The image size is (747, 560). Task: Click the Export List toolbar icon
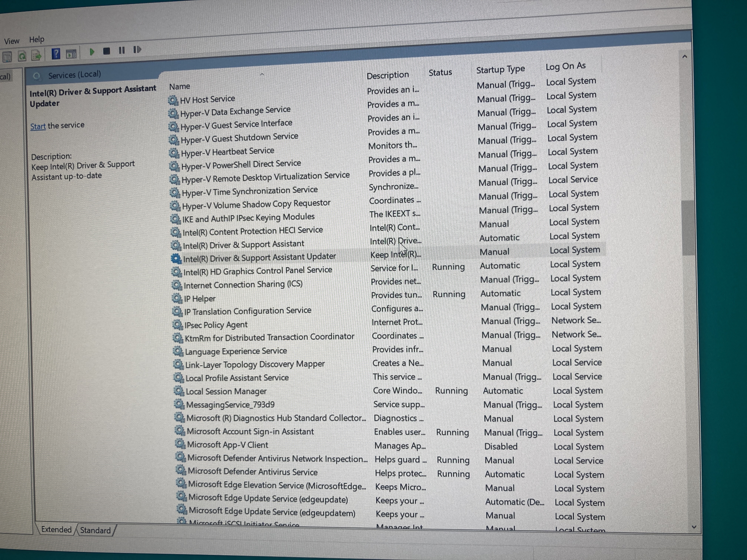tap(36, 55)
